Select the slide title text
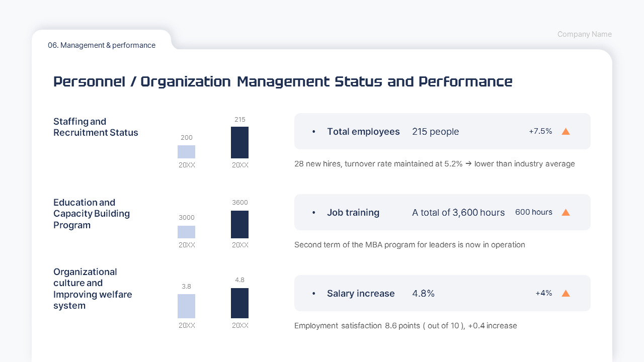 pos(283,81)
